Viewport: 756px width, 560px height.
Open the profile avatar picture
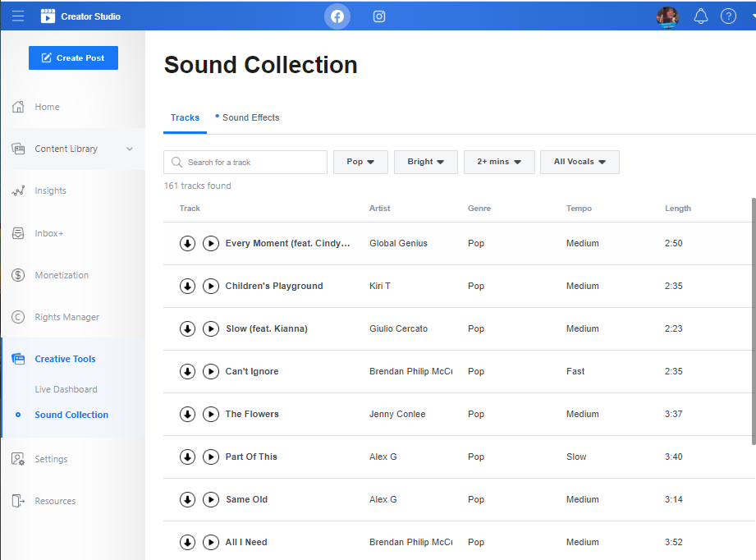pyautogui.click(x=668, y=17)
